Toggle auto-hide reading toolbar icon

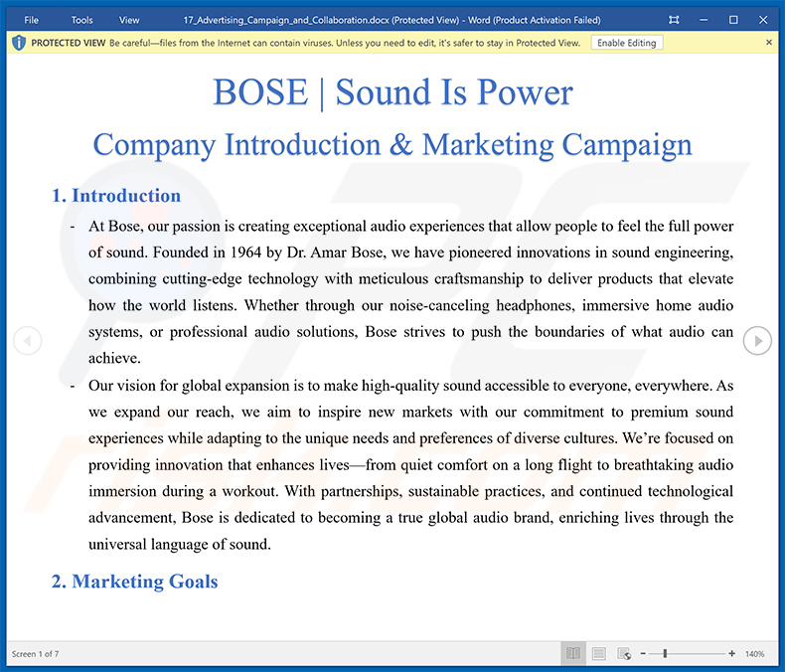674,20
